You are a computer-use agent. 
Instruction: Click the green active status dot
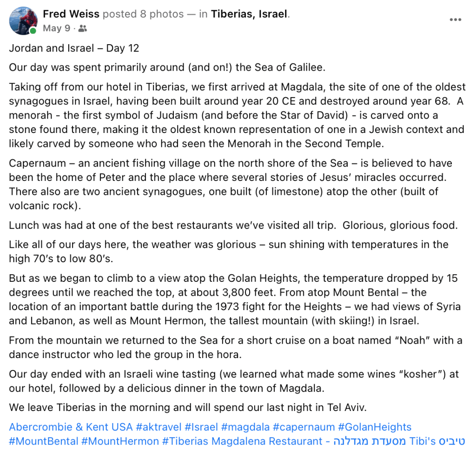[x=33, y=31]
